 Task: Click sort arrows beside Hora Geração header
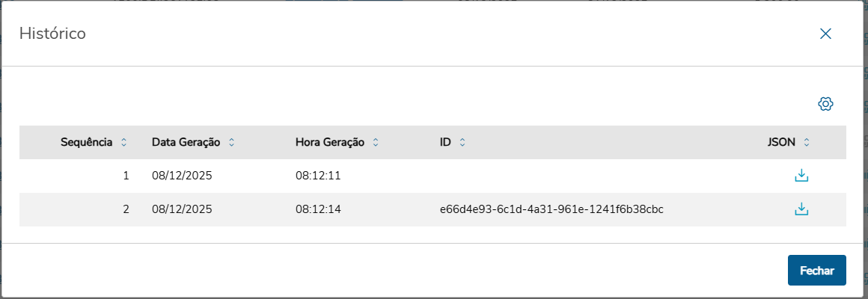(x=376, y=142)
